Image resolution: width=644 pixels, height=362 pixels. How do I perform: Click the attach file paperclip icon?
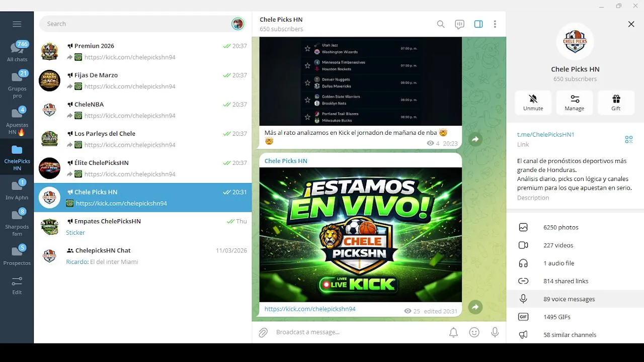pos(263,332)
